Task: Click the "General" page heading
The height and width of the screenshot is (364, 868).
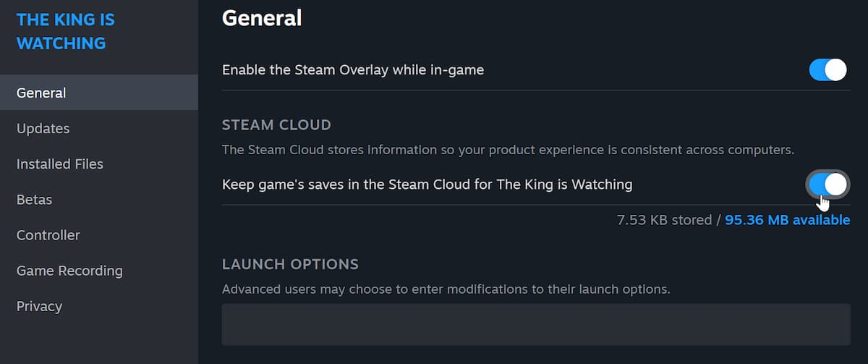Action: tap(262, 18)
